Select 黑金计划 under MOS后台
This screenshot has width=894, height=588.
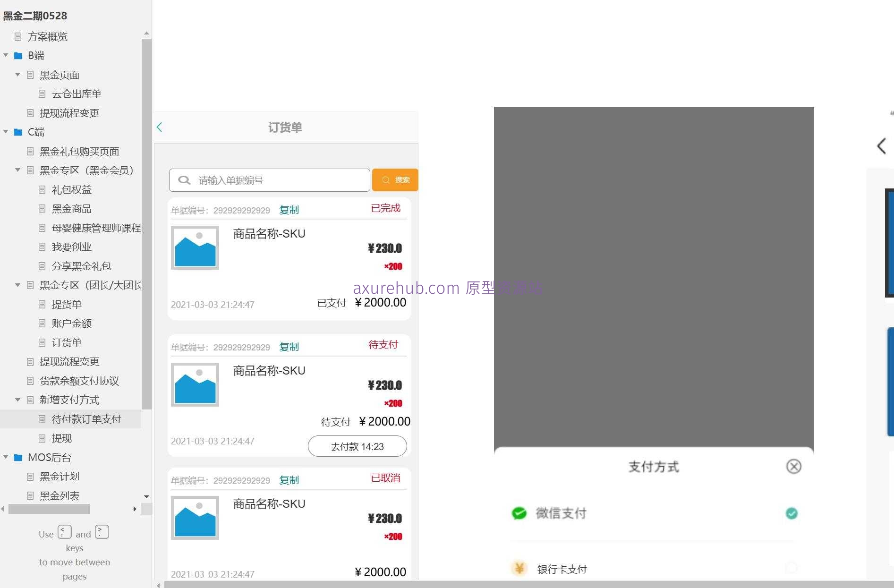click(60, 477)
